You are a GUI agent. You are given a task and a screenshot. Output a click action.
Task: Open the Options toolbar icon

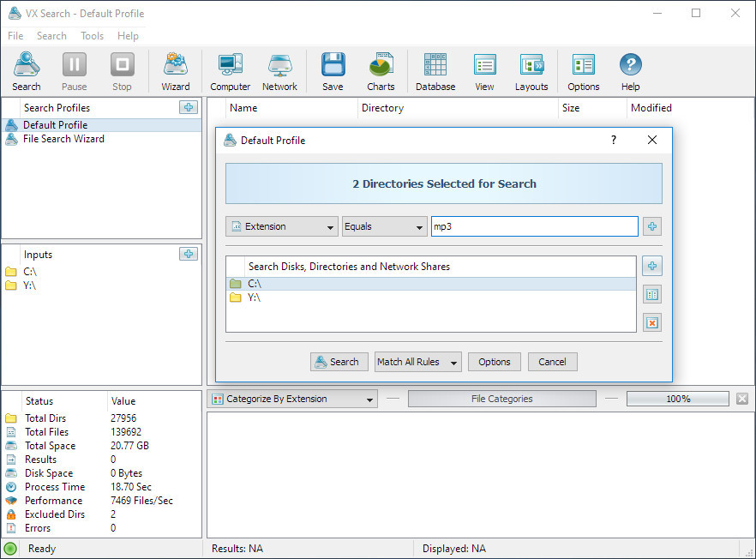tap(584, 71)
